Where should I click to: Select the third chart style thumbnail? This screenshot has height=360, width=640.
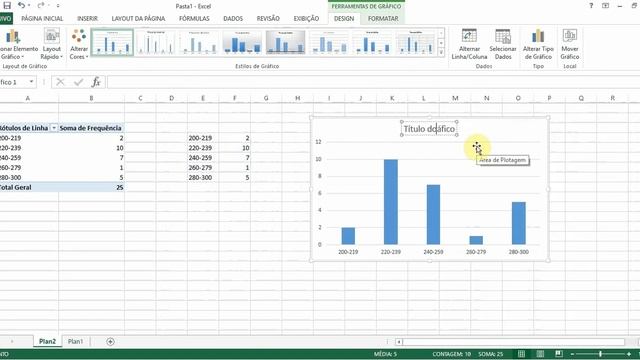click(x=199, y=42)
